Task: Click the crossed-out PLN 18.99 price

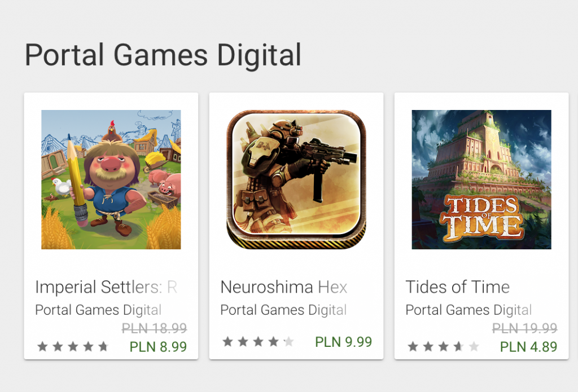Action: pyautogui.click(x=154, y=328)
